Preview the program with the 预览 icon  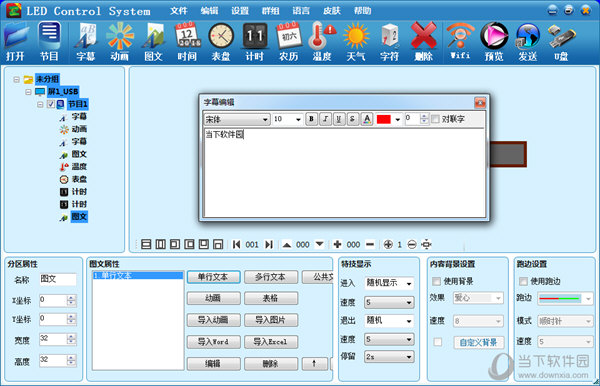(x=494, y=41)
